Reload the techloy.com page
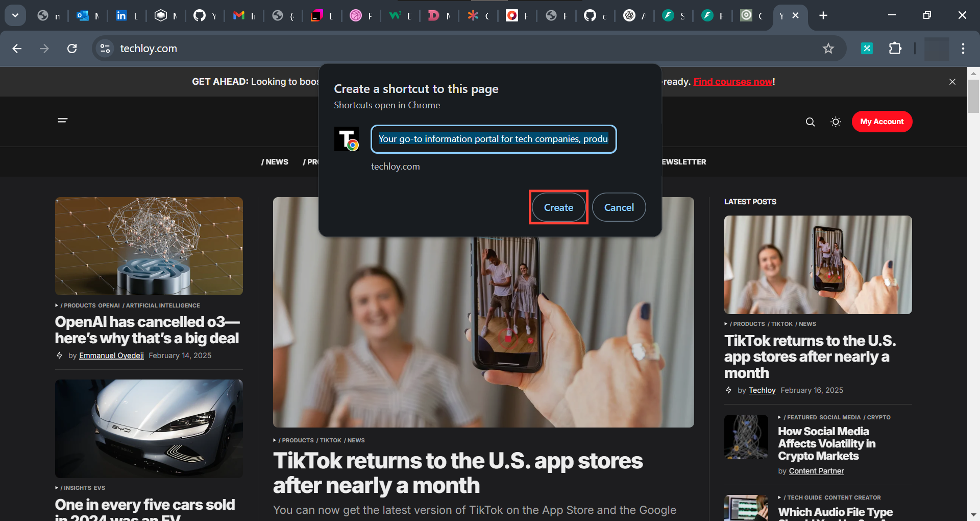This screenshot has width=980, height=521. click(x=72, y=49)
